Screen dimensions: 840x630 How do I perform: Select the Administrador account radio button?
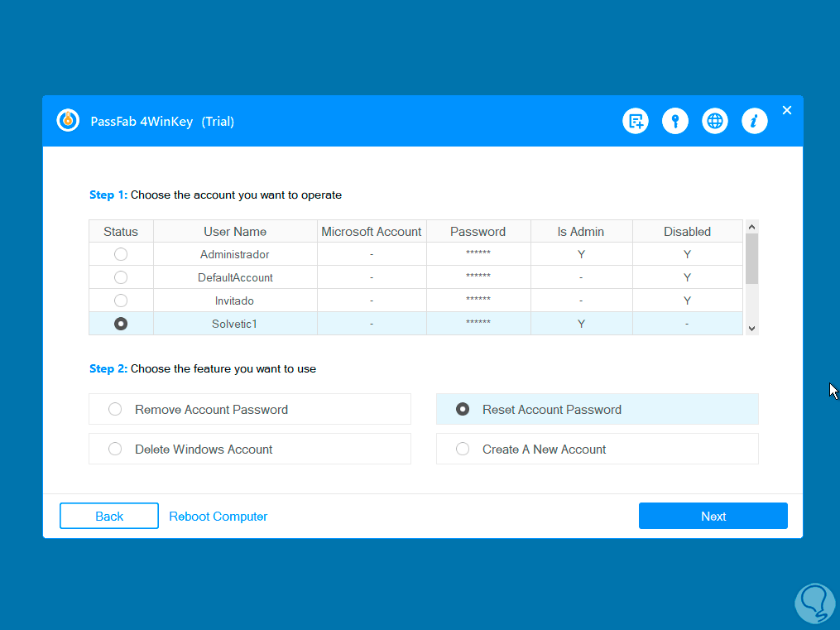[x=121, y=254]
